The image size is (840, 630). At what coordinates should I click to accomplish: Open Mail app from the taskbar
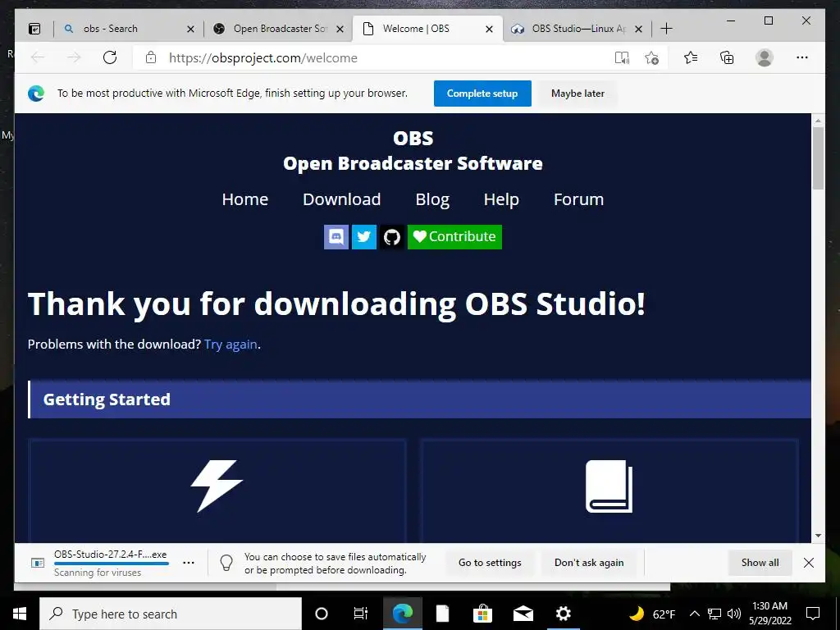[523, 614]
